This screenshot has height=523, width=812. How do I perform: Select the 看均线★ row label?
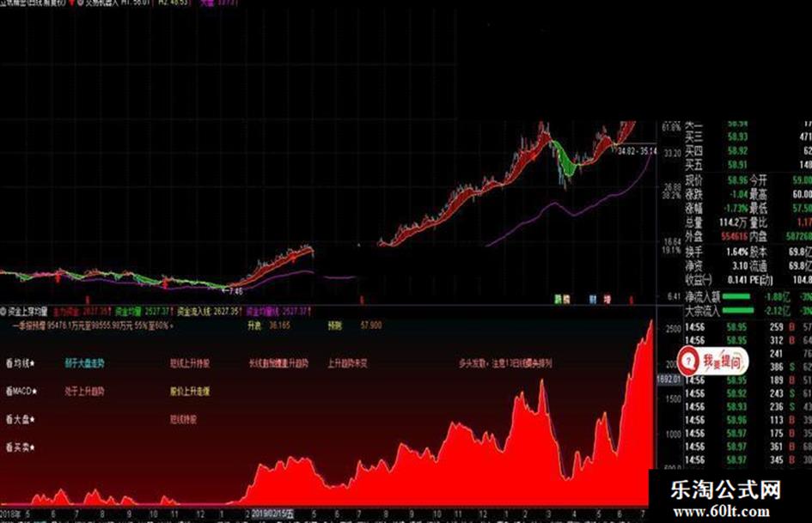(x=21, y=363)
